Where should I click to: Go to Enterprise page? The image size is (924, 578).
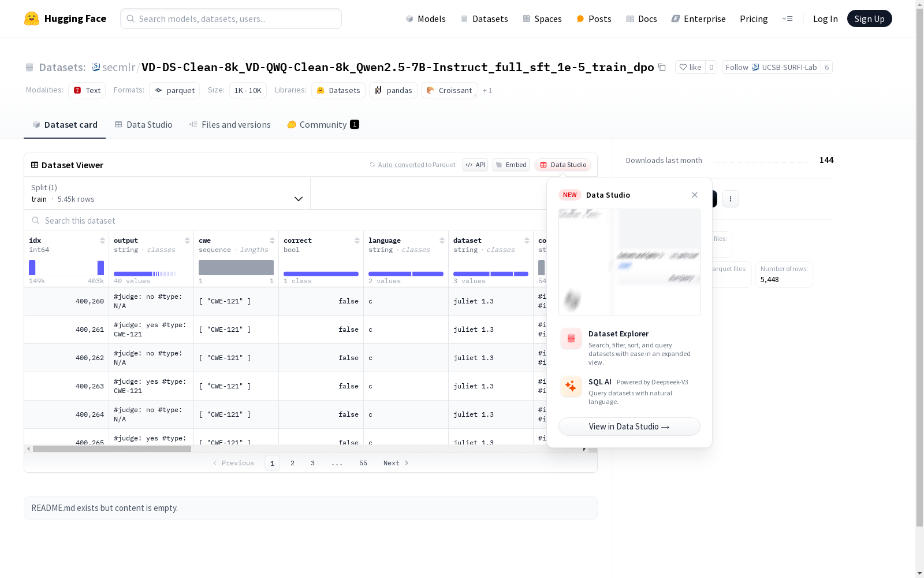point(698,18)
